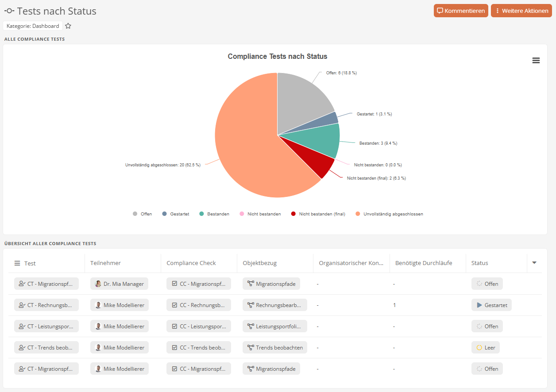Sort by the Status column header

coord(479,263)
